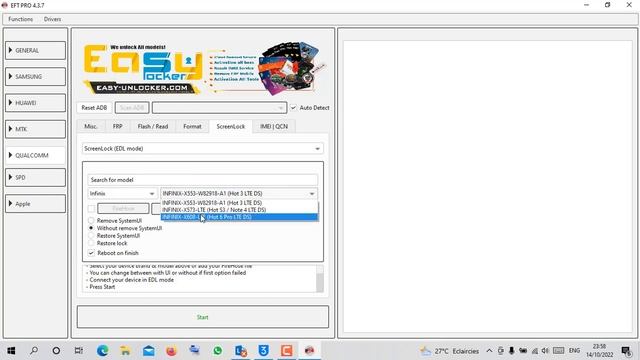
Task: Open WhatsApp from the taskbar
Action: pos(218,351)
